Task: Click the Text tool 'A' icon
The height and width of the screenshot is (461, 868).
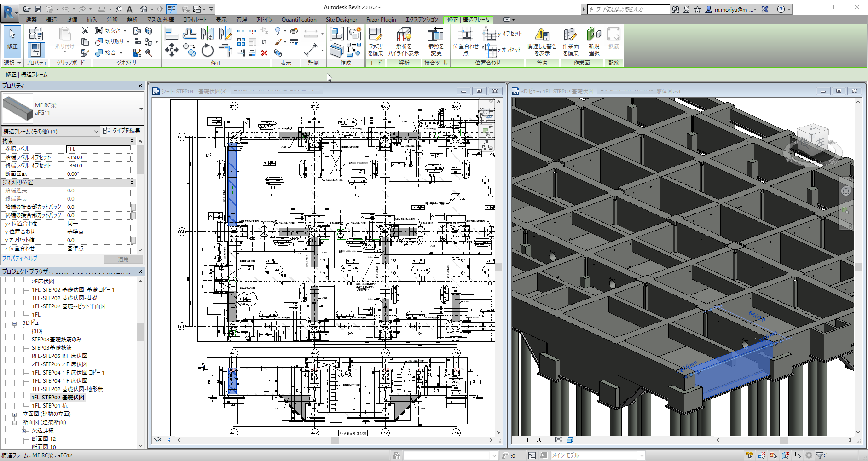Action: [x=130, y=9]
